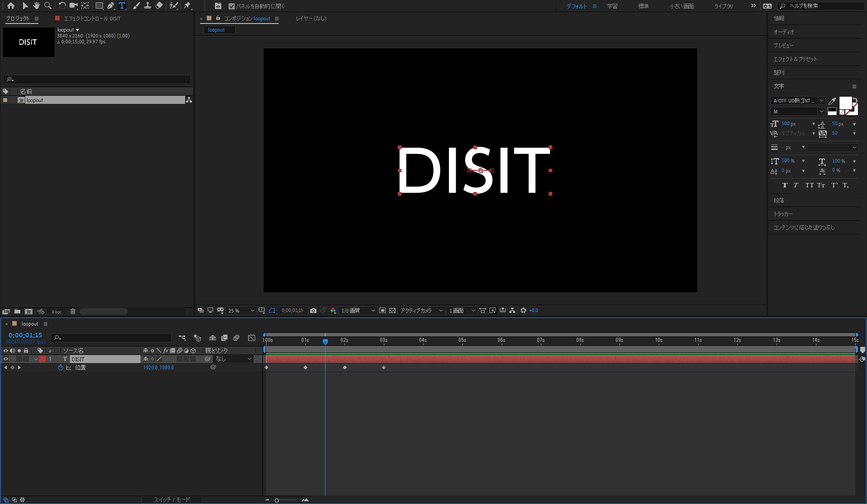Select the position keyframe at 02s
867x504 pixels.
[345, 368]
